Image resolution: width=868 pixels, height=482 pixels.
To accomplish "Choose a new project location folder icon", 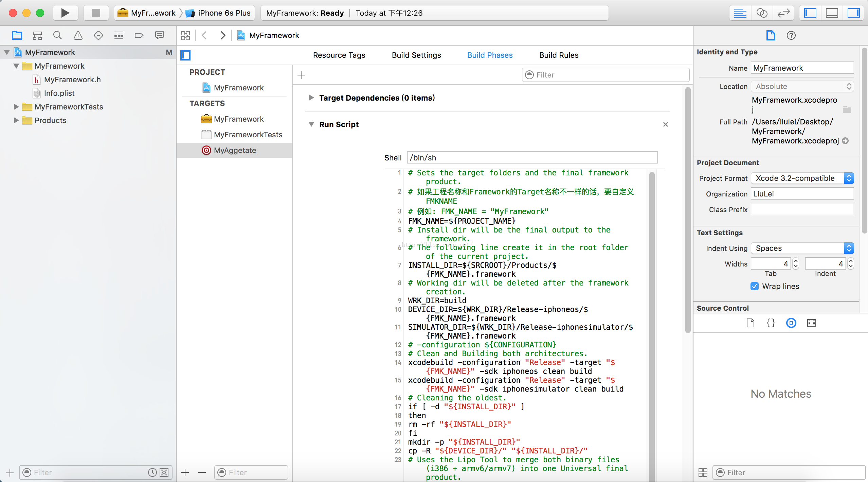I will pyautogui.click(x=847, y=109).
